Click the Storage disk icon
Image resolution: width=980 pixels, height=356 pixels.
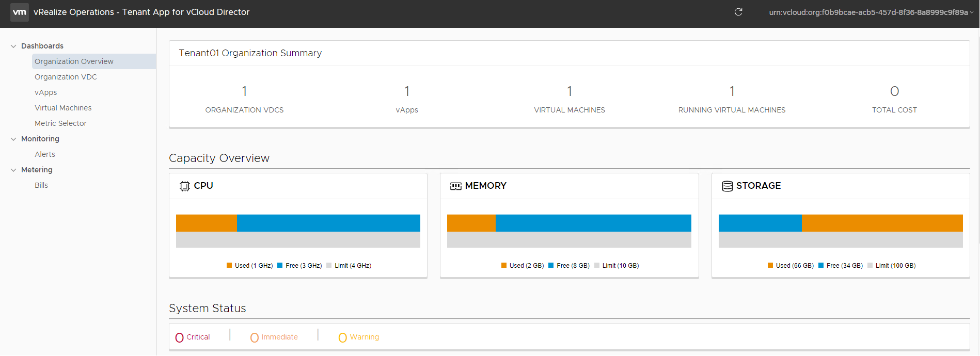click(x=727, y=186)
